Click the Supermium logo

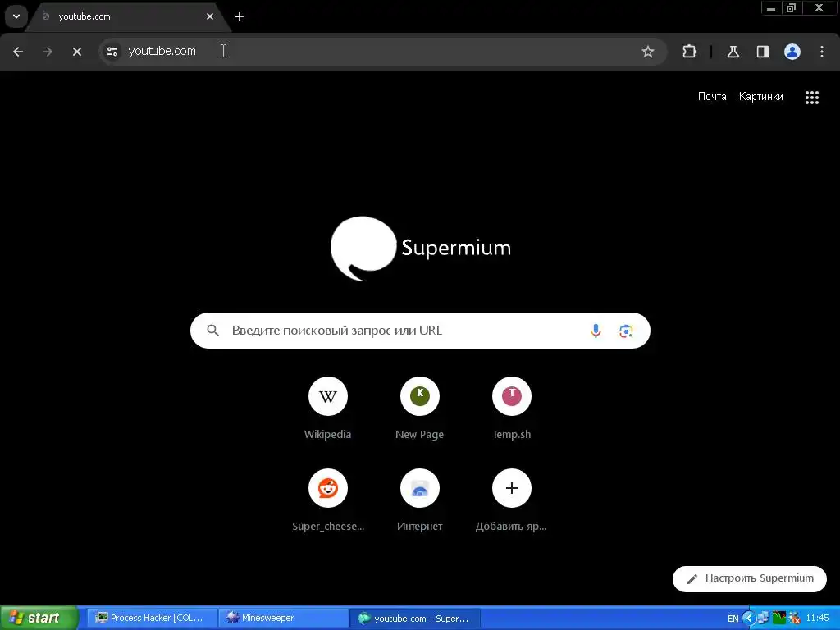tap(421, 249)
